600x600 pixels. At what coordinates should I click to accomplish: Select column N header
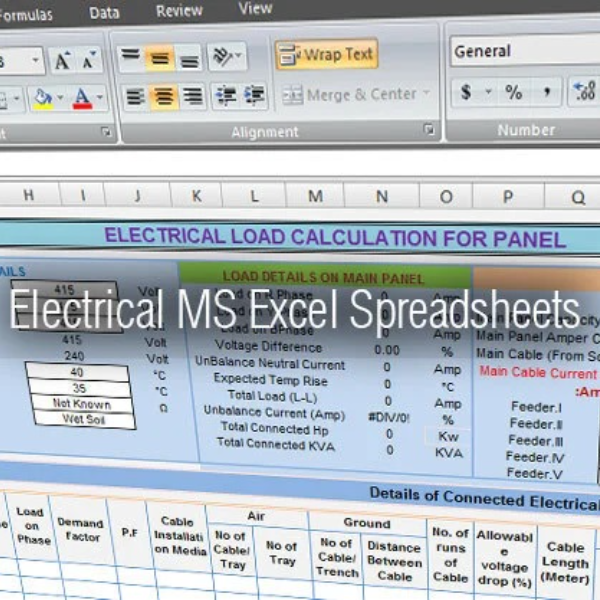382,197
